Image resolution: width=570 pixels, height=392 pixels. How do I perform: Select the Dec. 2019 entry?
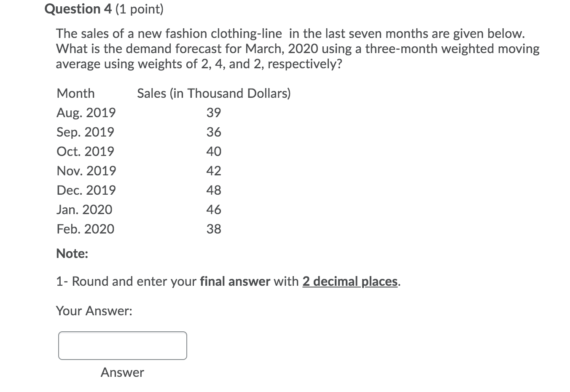tap(86, 190)
